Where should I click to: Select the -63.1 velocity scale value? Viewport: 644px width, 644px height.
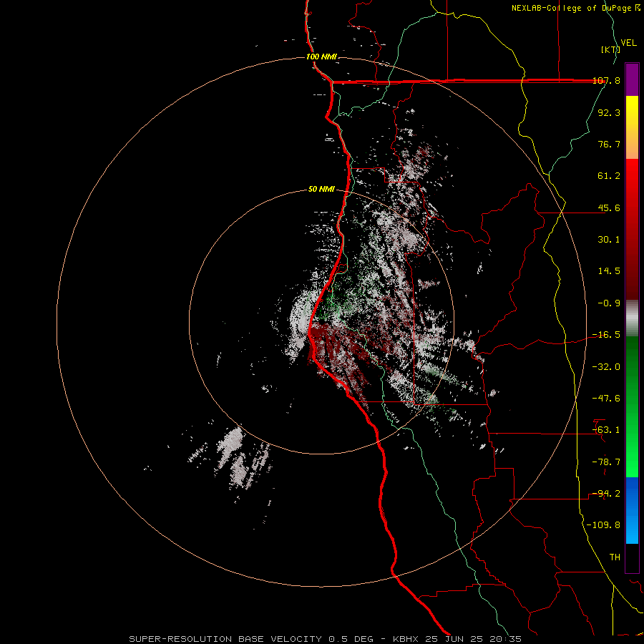(606, 430)
